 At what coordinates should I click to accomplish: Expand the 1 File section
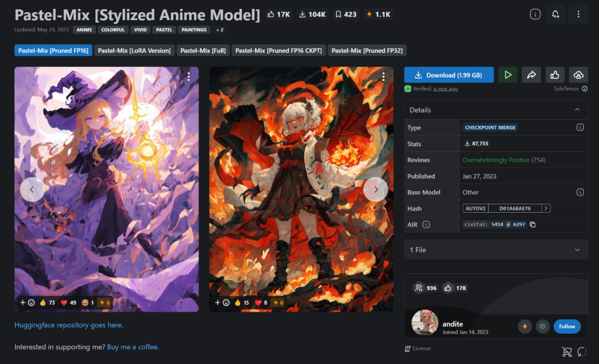(x=496, y=250)
